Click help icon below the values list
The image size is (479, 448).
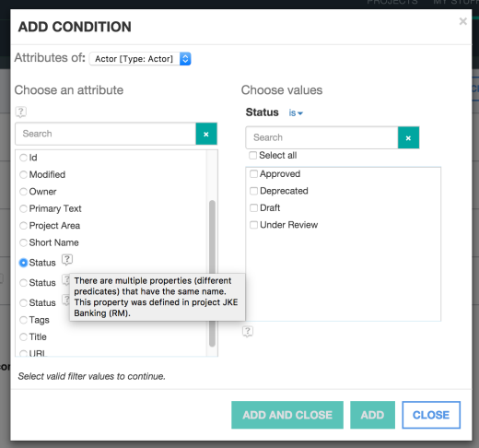248,331
